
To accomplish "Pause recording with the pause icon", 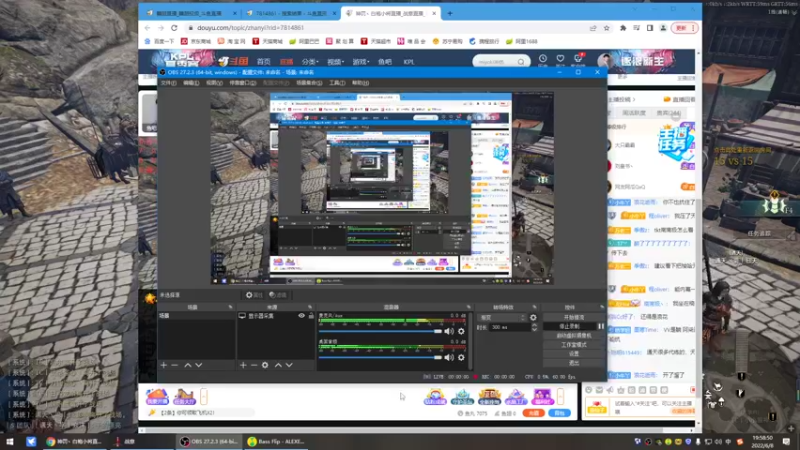I will [x=601, y=327].
